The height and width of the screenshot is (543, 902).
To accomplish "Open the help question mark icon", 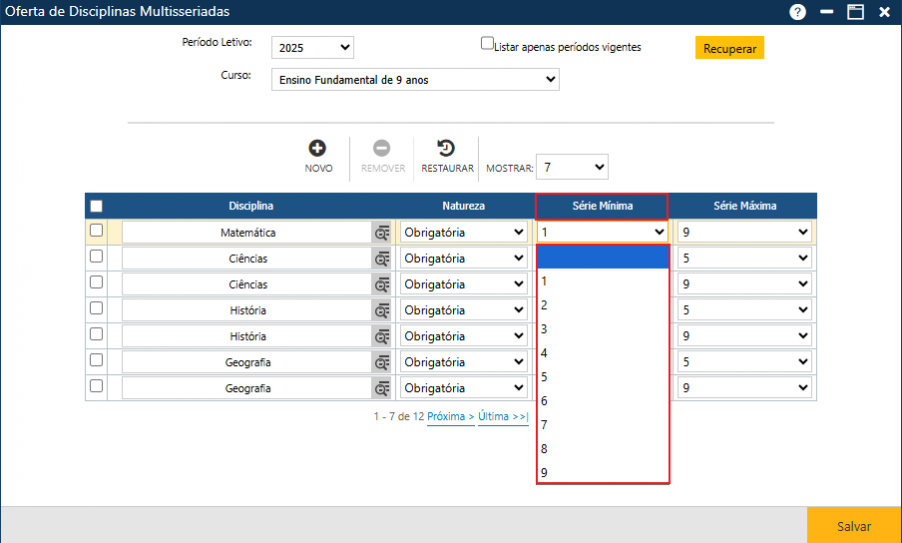I will coord(797,12).
